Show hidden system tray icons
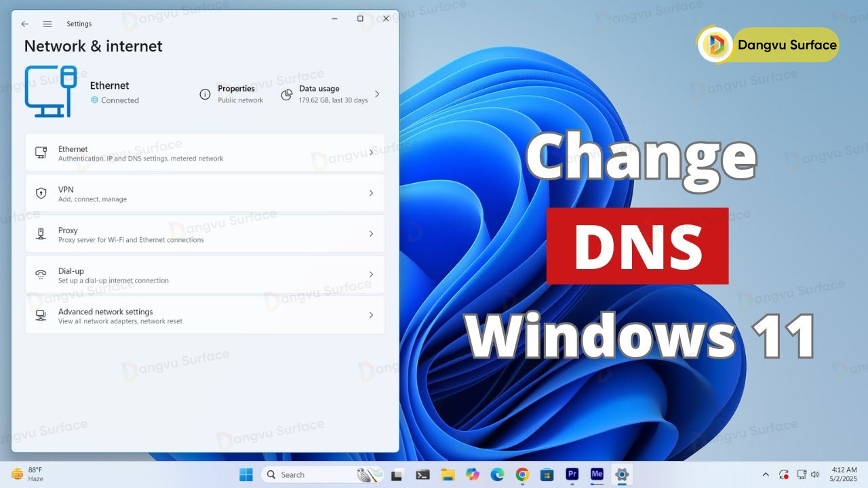 click(x=766, y=474)
